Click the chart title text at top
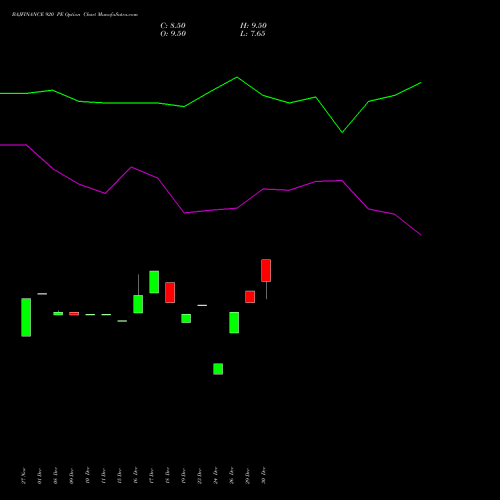This screenshot has width=500, height=500. pyautogui.click(x=75, y=15)
